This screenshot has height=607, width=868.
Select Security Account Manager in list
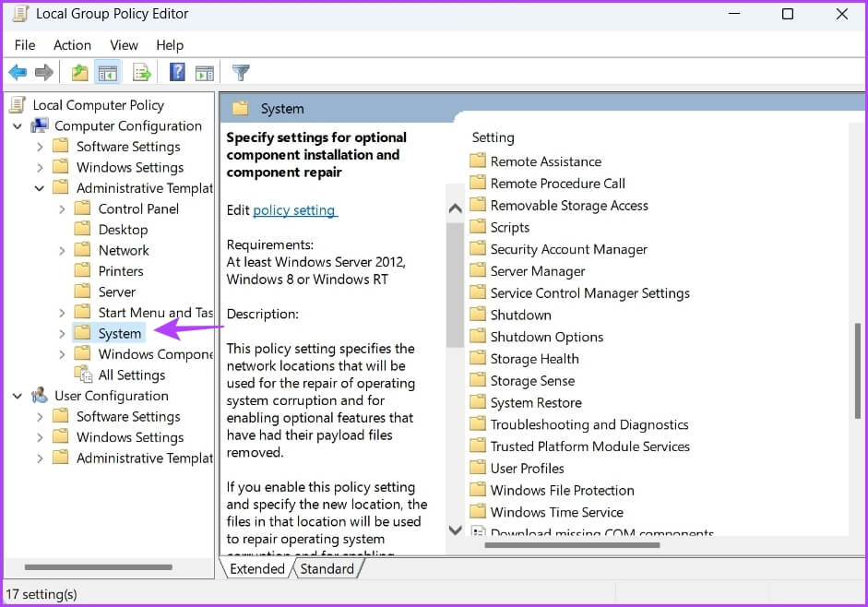568,249
